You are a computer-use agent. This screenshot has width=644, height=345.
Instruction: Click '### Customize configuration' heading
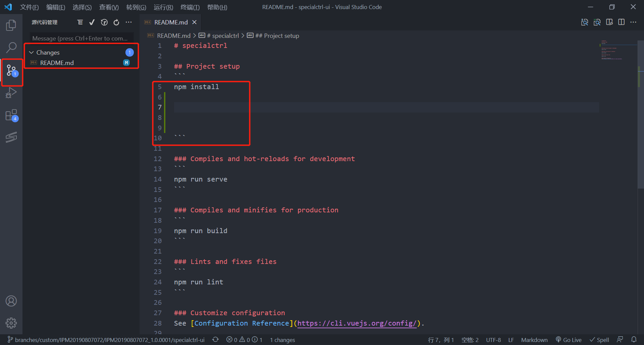(229, 313)
